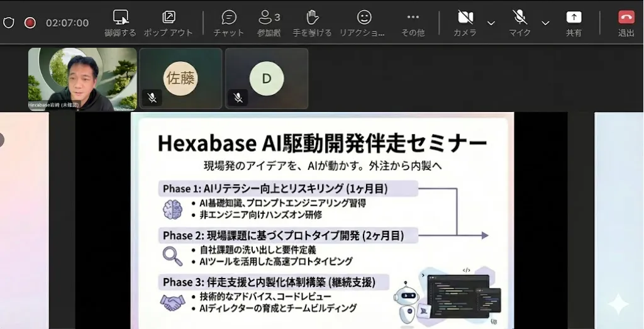The width and height of the screenshot is (644, 329).
Task: Click the shared Hexabase seminar slide
Action: pyautogui.click(x=322, y=220)
